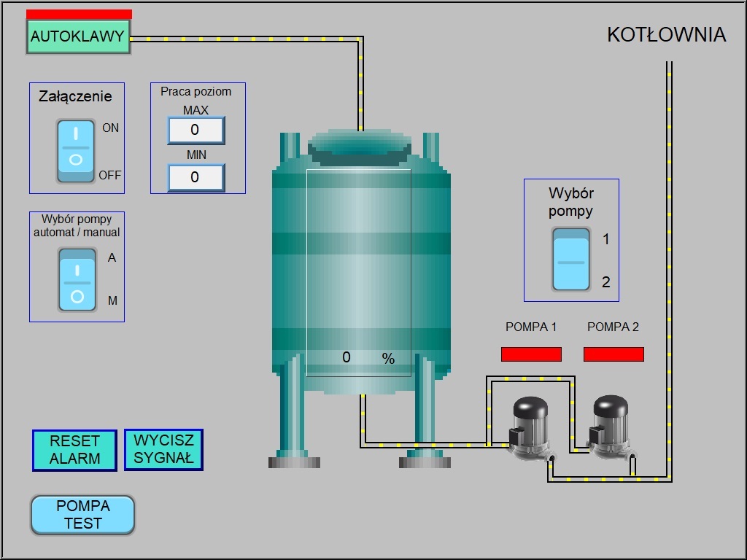
Task: Click the Pompa 2 motor icon
Action: (610, 427)
